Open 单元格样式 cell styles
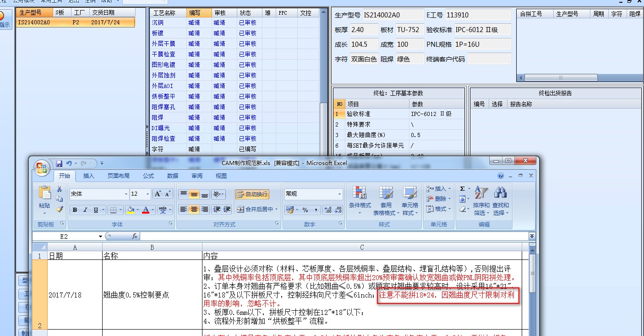 410,201
